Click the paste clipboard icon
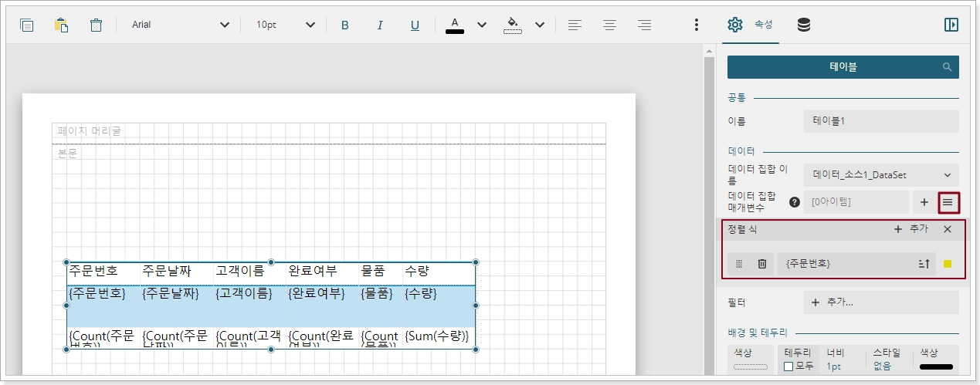This screenshot has height=385, width=980. [x=61, y=25]
